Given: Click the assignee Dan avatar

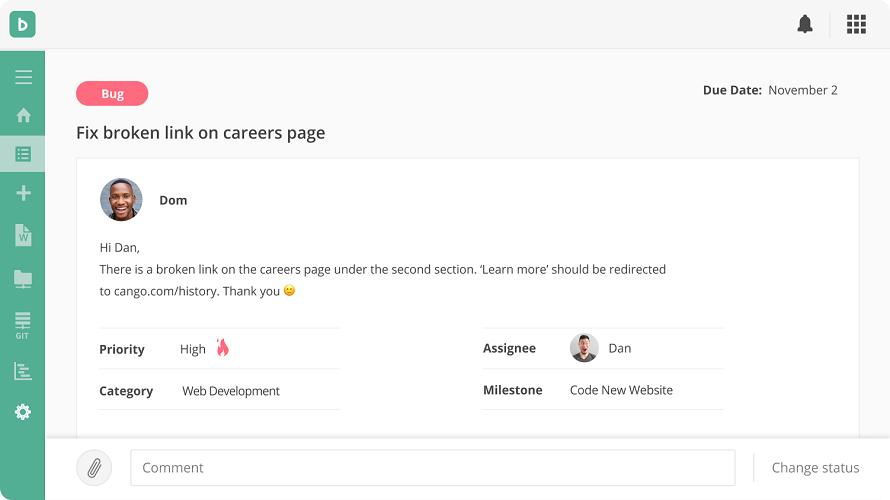Looking at the screenshot, I should tap(584, 348).
